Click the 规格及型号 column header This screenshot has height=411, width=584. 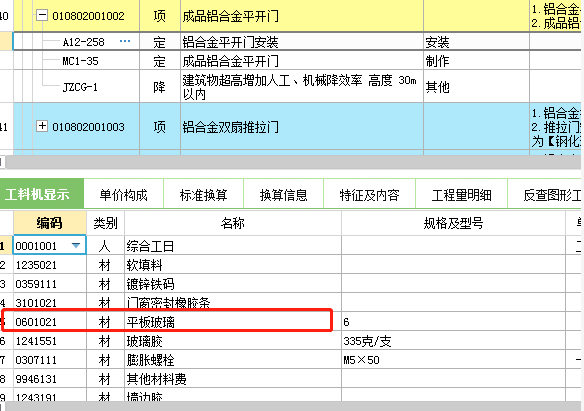coord(453,223)
